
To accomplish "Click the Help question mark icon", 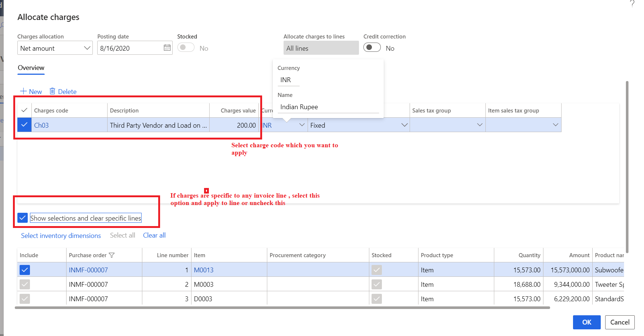I will pyautogui.click(x=632, y=4).
